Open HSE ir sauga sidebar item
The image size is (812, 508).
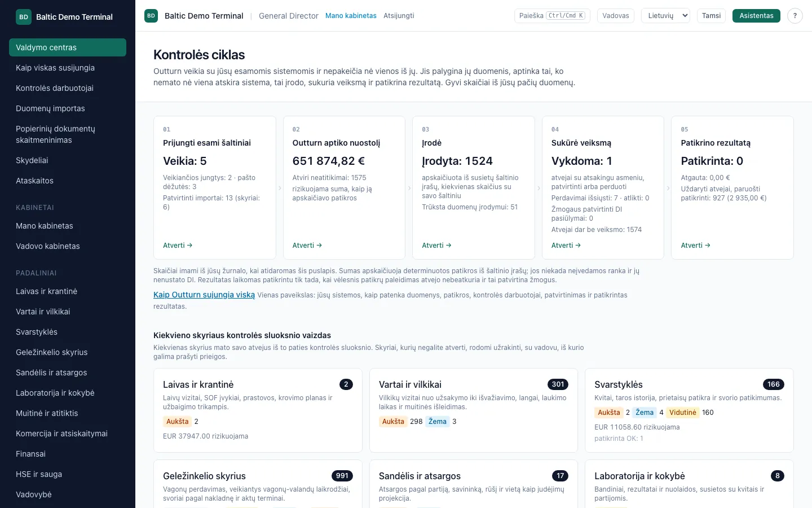pos(68,474)
